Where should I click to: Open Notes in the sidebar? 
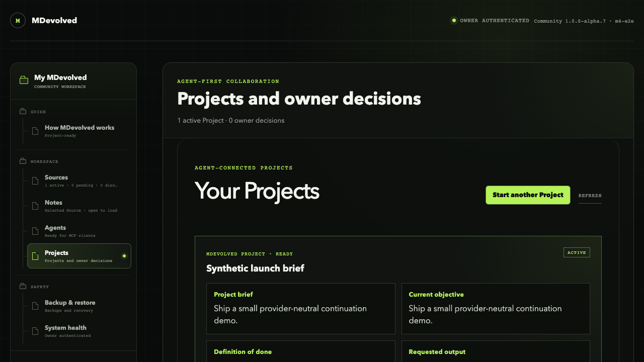(x=79, y=206)
